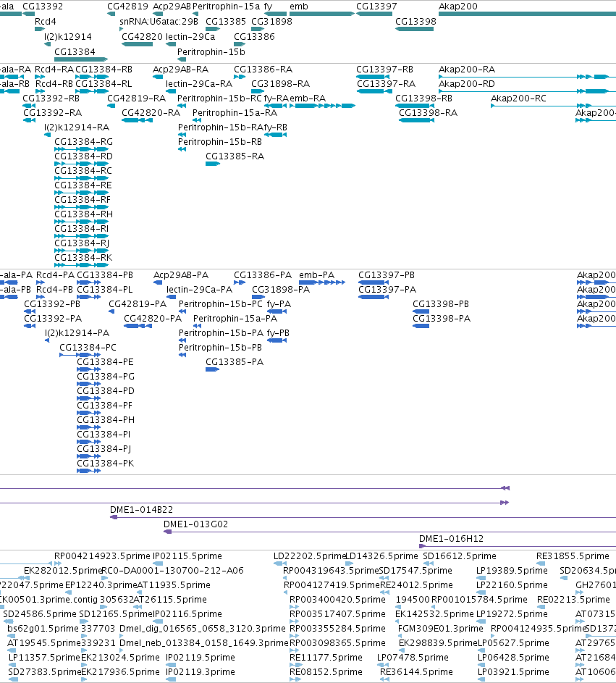This screenshot has width=616, height=683.
Task: Select the DME1-014B22 clone label
Action: pos(141,510)
